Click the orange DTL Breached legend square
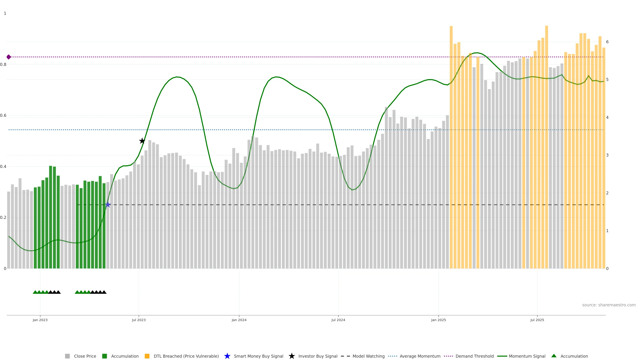 coord(147,356)
